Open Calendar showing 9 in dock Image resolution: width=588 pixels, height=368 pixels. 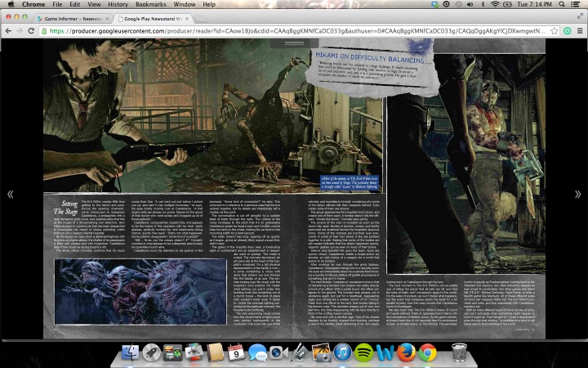click(x=236, y=353)
